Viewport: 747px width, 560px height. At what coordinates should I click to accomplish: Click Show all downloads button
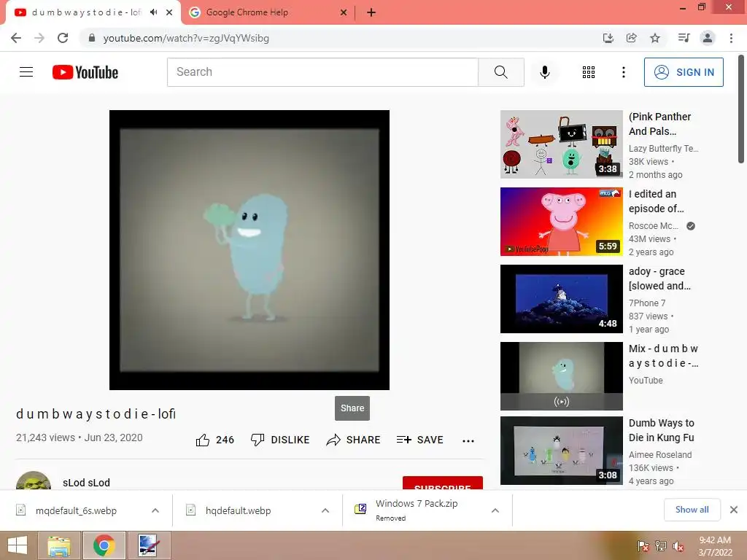[692, 510]
